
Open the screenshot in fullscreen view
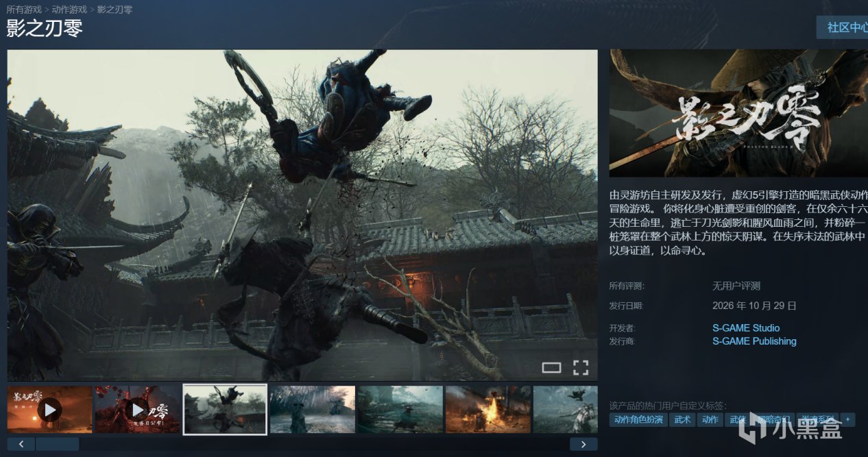pyautogui.click(x=581, y=367)
